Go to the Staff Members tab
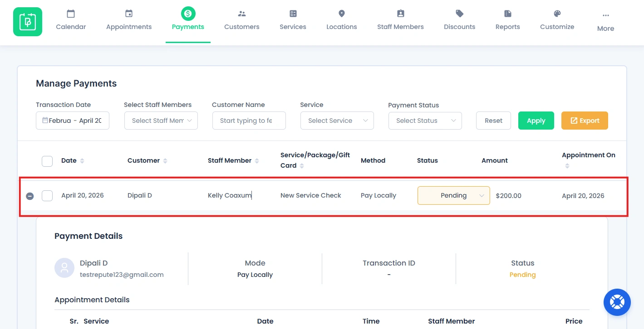This screenshot has height=329, width=644. point(400,27)
